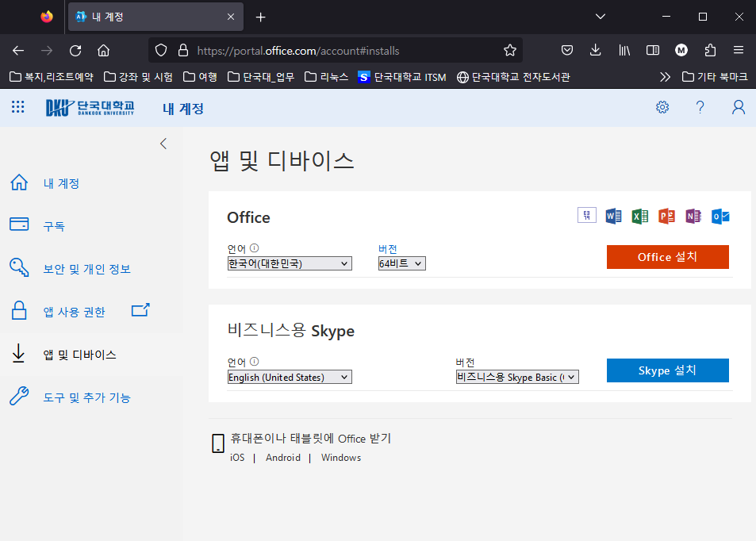Open the Windows download link
Screen dimensions: 756x541
click(341, 458)
